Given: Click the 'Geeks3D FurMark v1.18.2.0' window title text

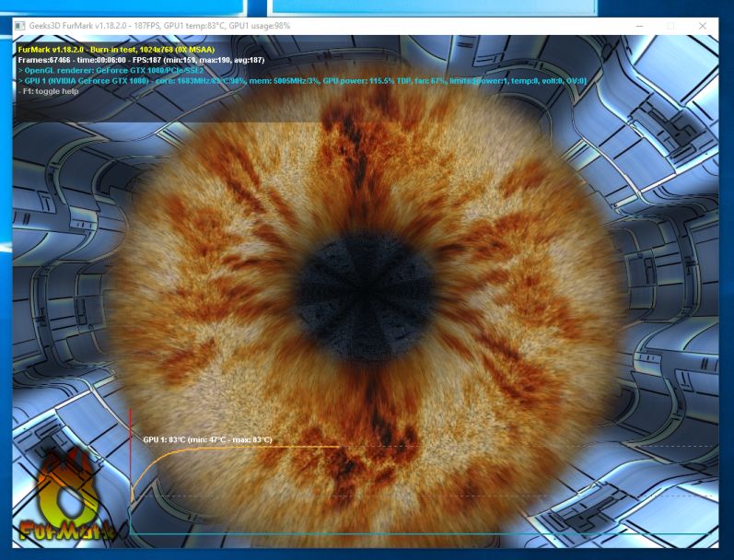Looking at the screenshot, I should 159,26.
